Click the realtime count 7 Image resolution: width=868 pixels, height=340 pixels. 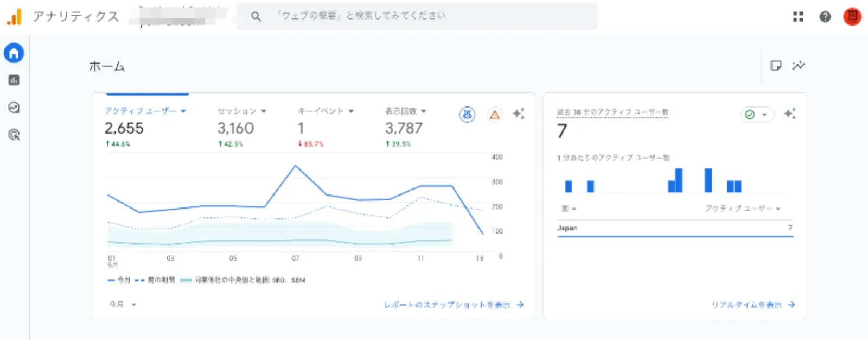[x=562, y=131]
